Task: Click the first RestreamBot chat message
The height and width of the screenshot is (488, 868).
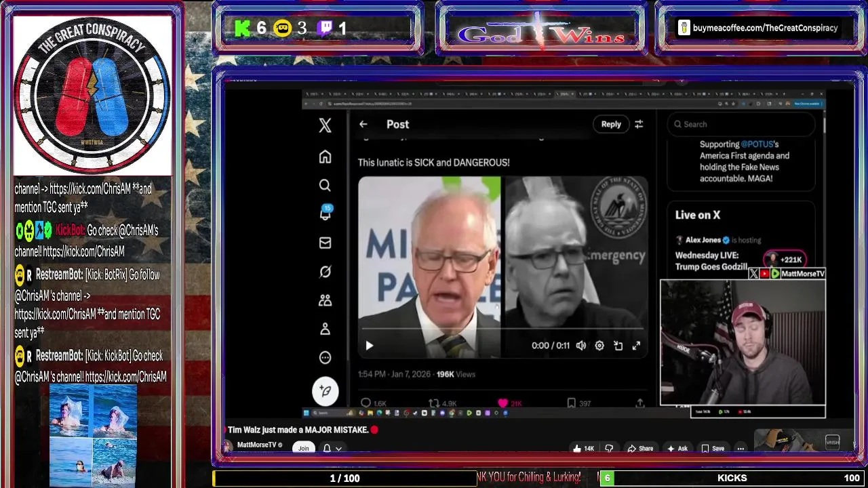Action: coord(88,304)
